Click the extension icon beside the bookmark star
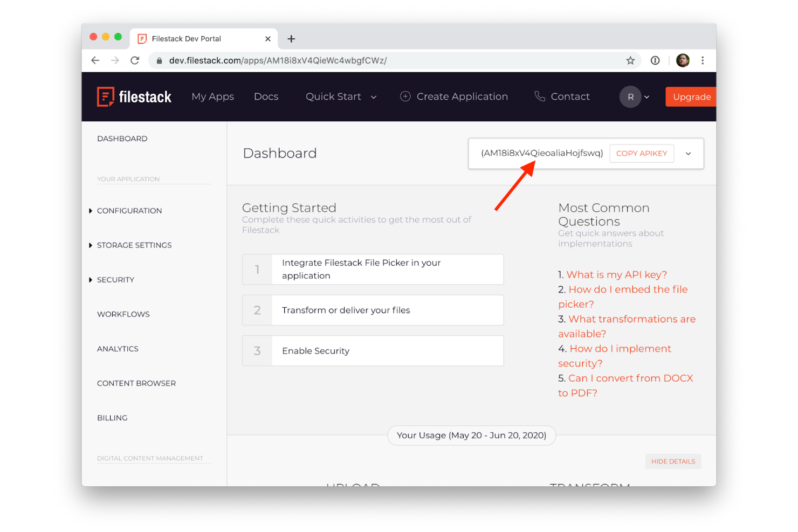The image size is (798, 532). [655, 60]
